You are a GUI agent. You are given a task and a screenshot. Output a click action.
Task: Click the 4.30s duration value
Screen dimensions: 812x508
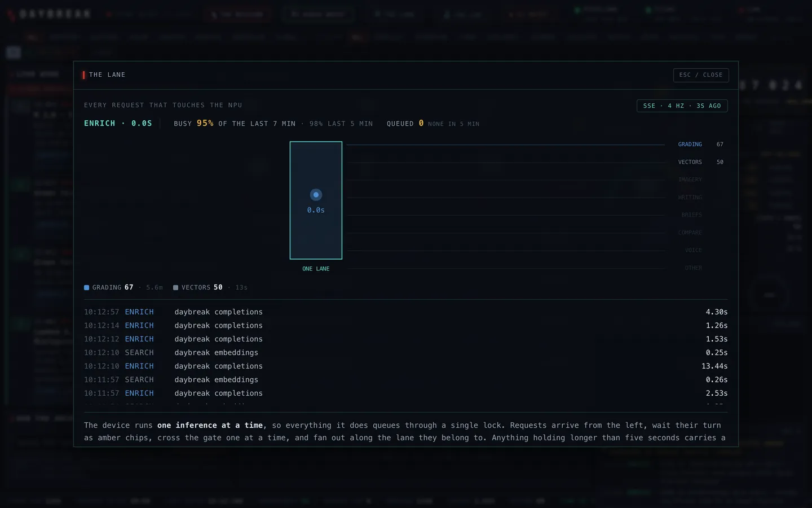pyautogui.click(x=717, y=312)
